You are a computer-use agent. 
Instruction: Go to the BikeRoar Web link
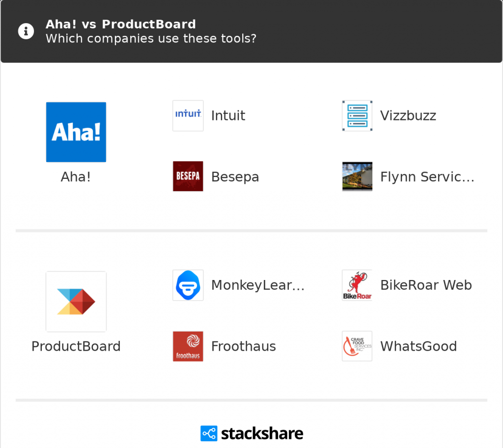click(426, 285)
